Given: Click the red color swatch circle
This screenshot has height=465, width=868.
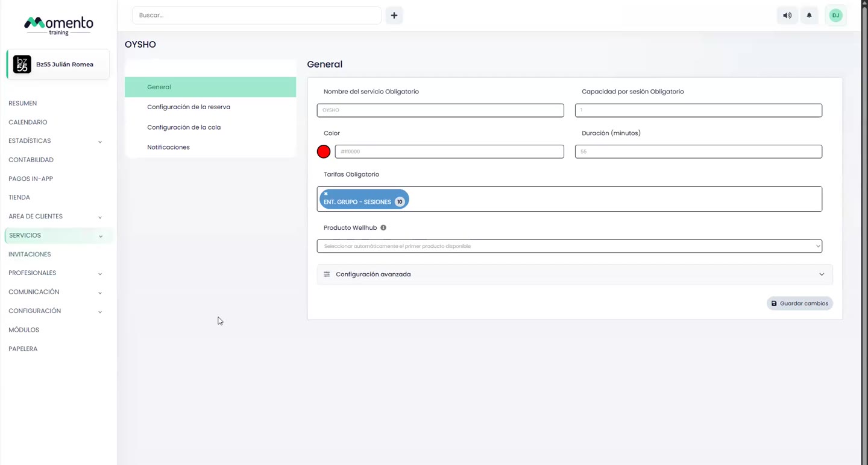Looking at the screenshot, I should [x=324, y=151].
